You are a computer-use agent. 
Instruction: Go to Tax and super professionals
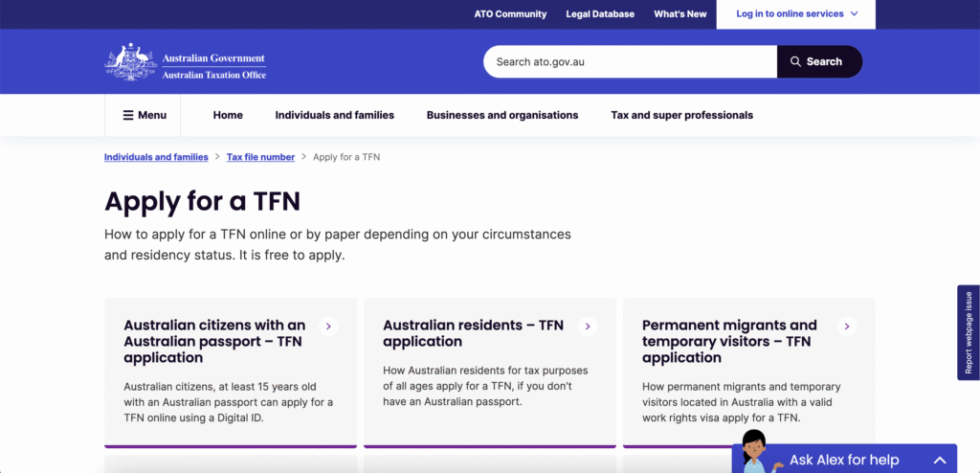click(x=681, y=115)
